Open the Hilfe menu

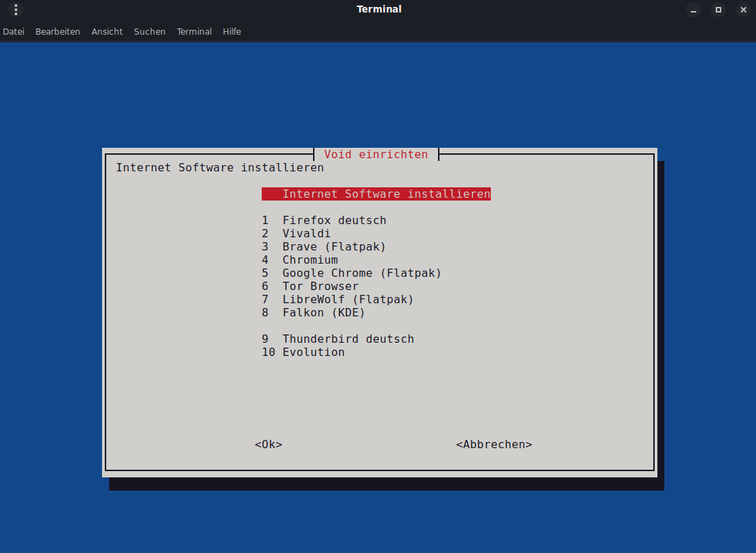point(232,31)
